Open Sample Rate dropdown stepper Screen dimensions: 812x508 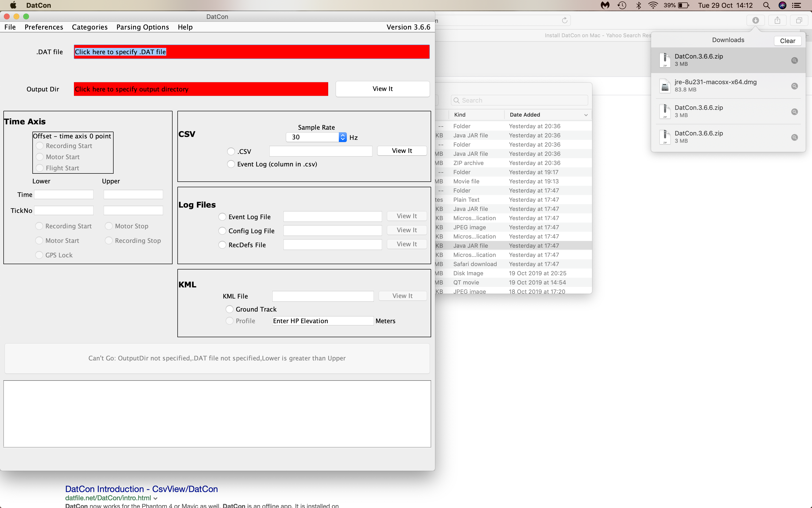[343, 137]
